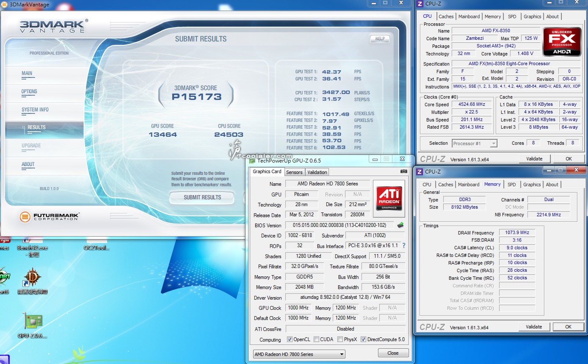Click the AMD FX processor logo in CPU-Z
Image resolution: width=588 pixels, height=364 pixels.
(x=563, y=41)
